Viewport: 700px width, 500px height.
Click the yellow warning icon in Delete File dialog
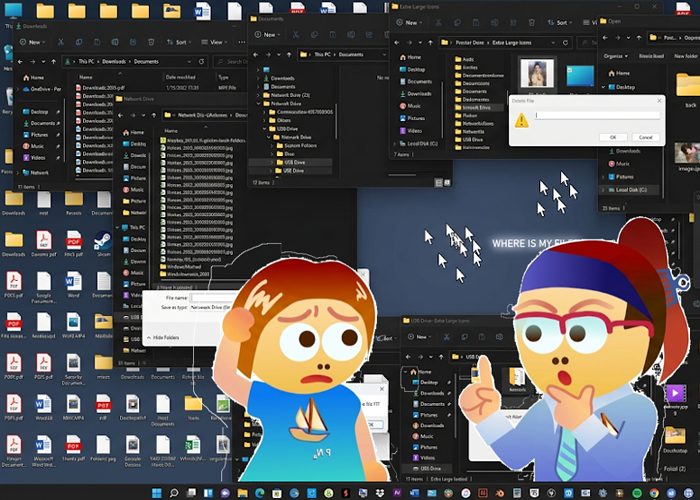pyautogui.click(x=520, y=119)
